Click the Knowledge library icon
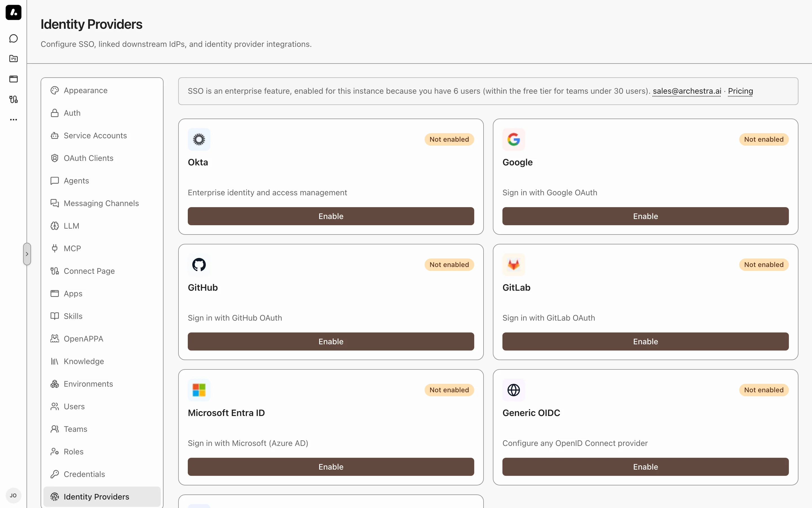 click(55, 361)
